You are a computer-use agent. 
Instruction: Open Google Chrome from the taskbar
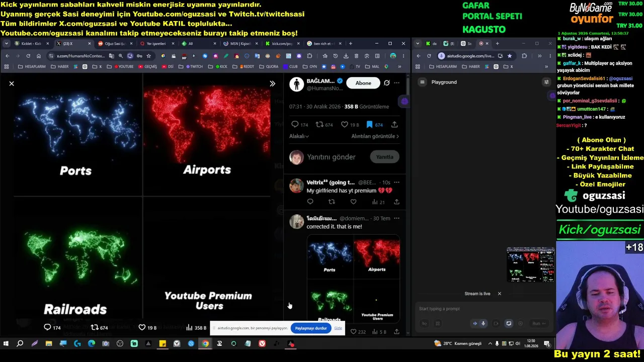[205, 344]
